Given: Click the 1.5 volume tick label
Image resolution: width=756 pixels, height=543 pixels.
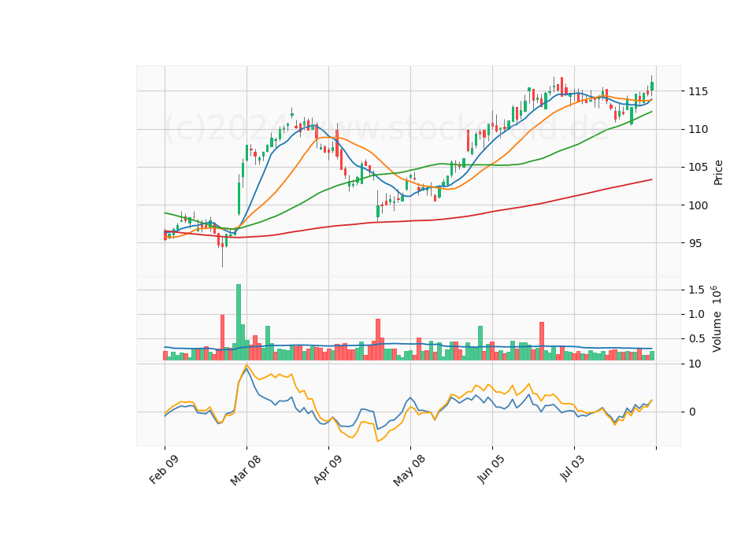Looking at the screenshot, I should pos(697,290).
